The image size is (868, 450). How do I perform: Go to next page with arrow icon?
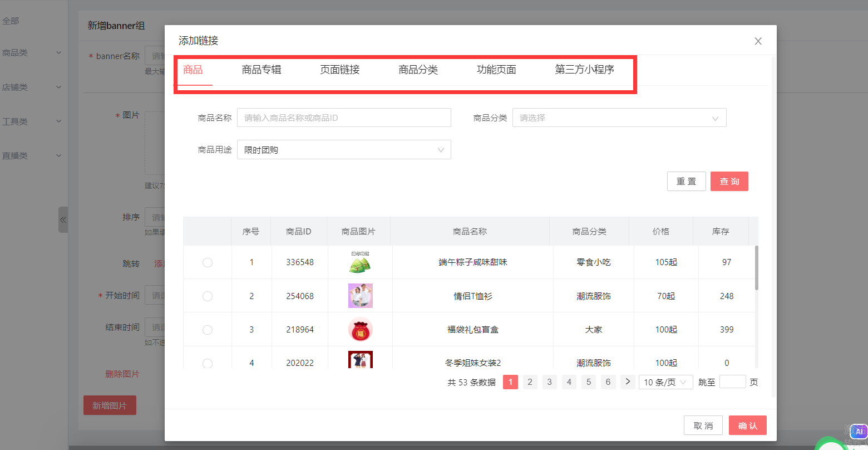click(628, 381)
